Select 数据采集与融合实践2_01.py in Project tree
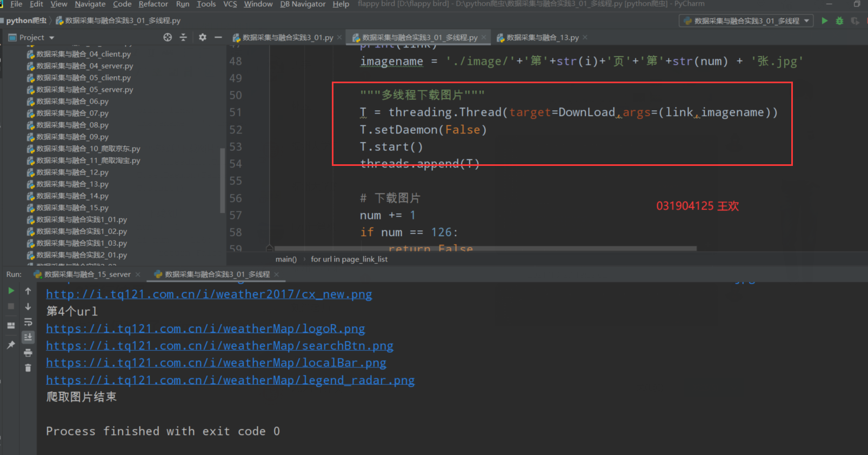The height and width of the screenshot is (455, 868). point(82,255)
